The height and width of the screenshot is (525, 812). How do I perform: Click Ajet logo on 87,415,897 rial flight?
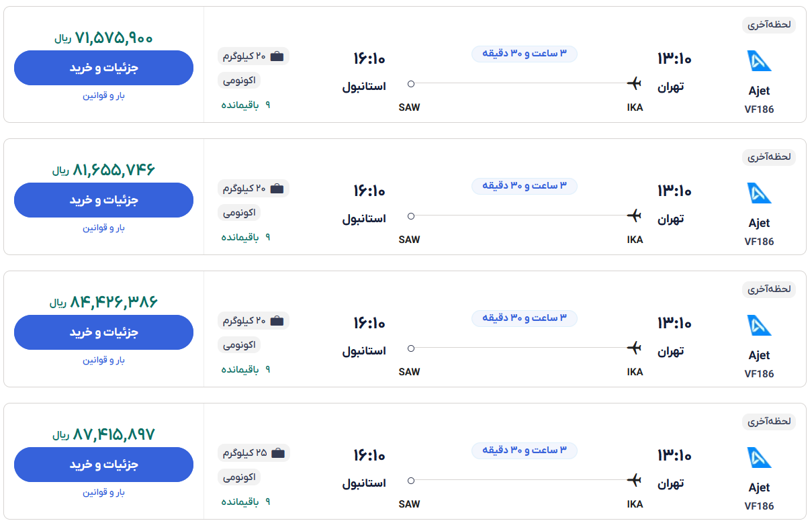pyautogui.click(x=759, y=458)
